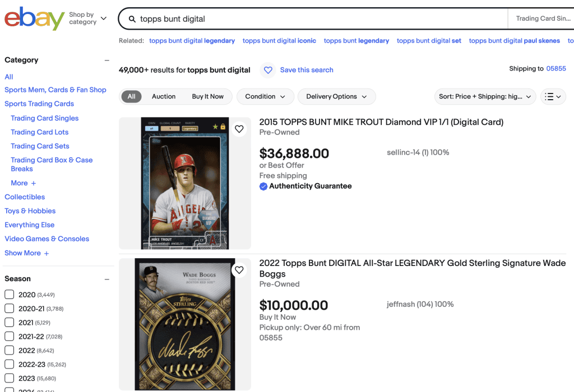Enable the 2021-22 season checkbox
Viewport: 574px width, 392px height.
coord(8,337)
